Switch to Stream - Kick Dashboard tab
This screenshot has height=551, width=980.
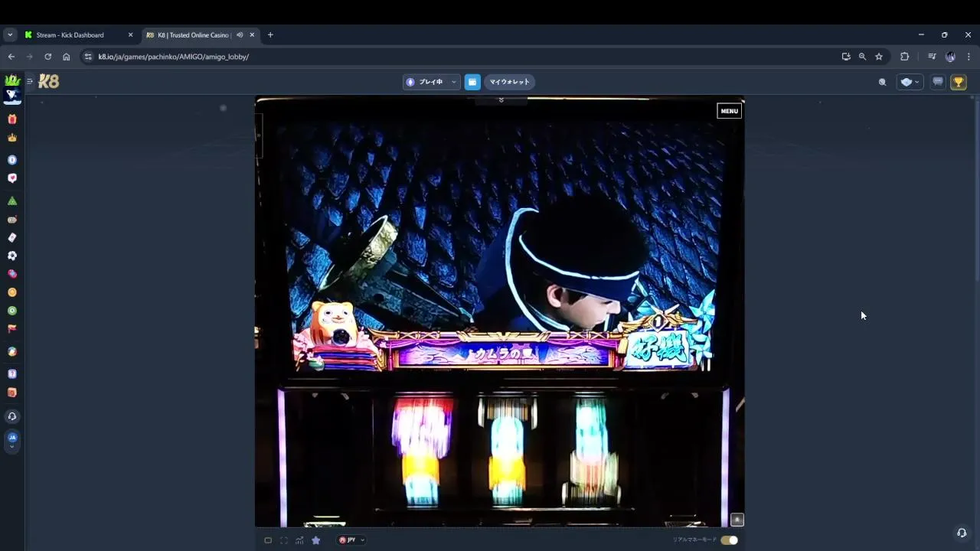click(x=77, y=34)
